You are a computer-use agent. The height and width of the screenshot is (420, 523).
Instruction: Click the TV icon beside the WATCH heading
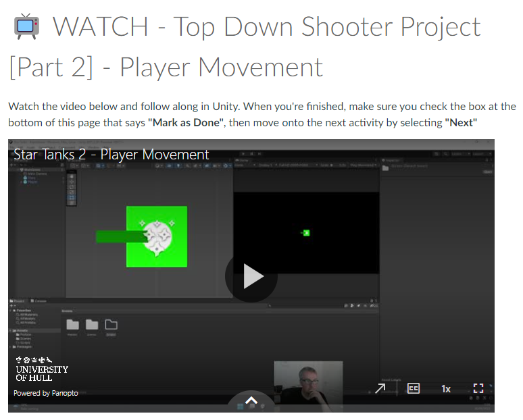(x=26, y=26)
